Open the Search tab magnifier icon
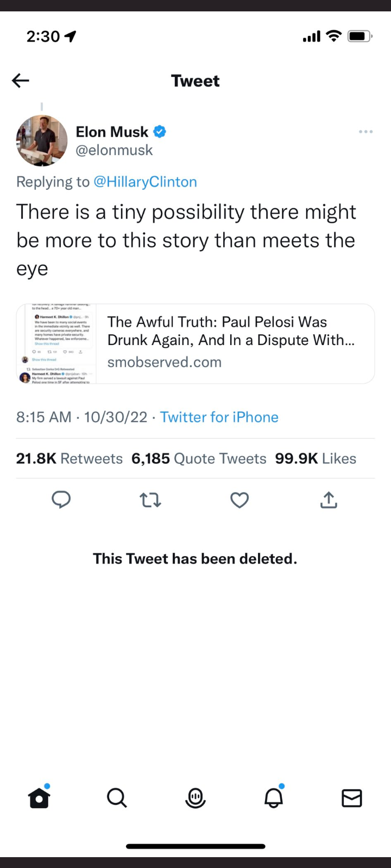Viewport: 391px width, 868px height. coord(117,798)
